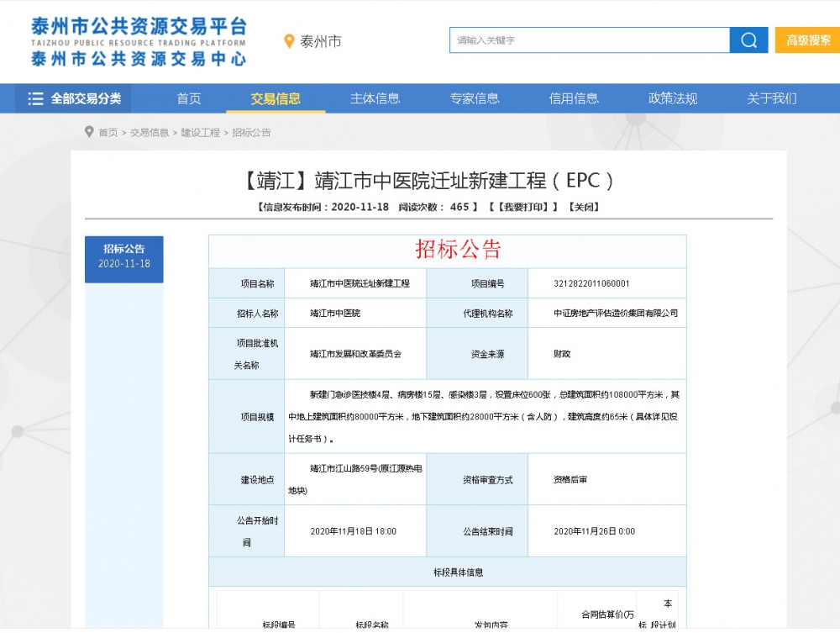Image resolution: width=840 pixels, height=633 pixels.
Task: Click the read count 465
Action: tap(459, 207)
